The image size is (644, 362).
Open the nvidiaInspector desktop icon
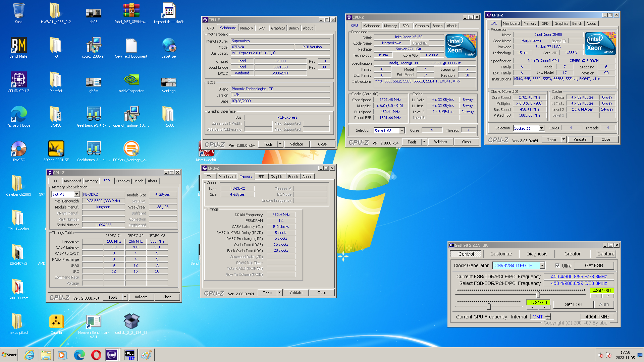131,82
